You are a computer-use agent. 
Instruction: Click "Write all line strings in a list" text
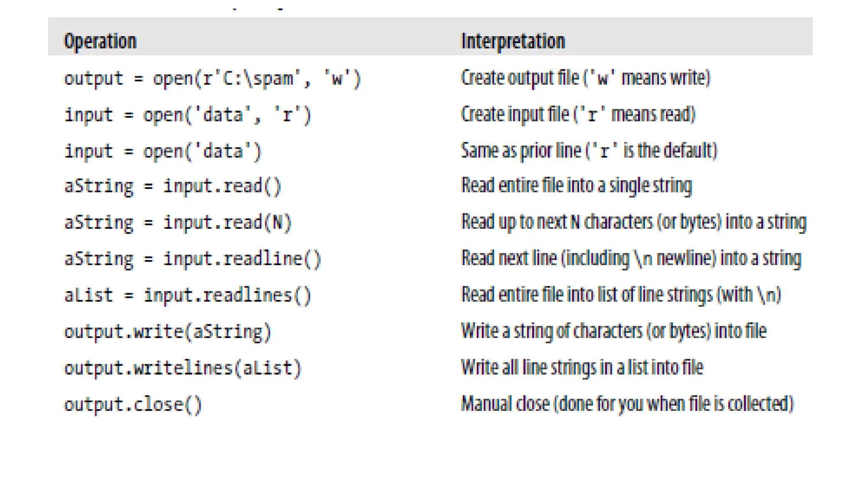[582, 367]
